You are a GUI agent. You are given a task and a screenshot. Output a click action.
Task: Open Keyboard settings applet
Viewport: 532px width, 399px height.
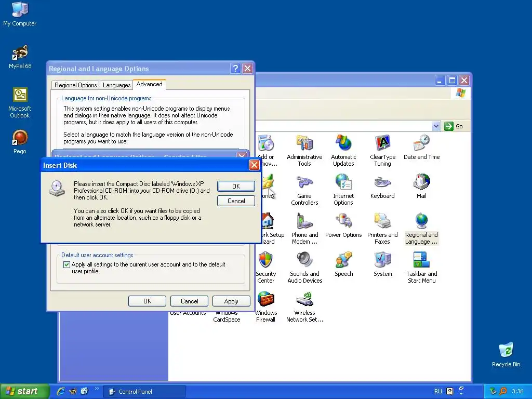(x=382, y=187)
